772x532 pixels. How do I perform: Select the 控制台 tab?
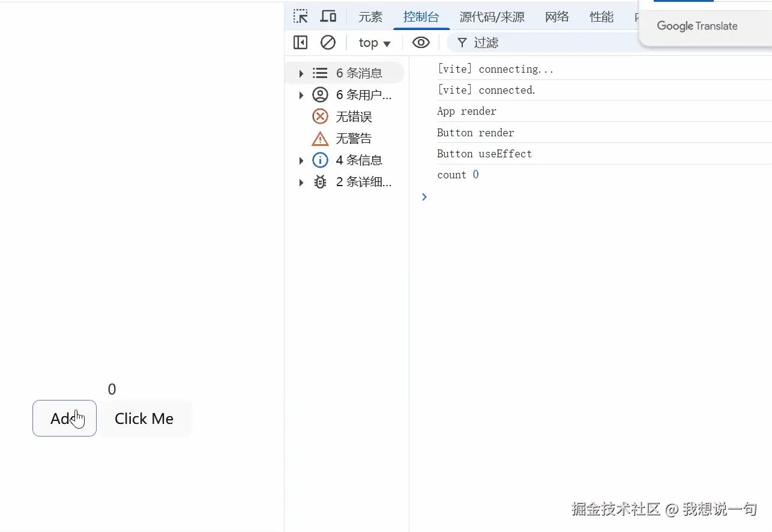point(421,17)
